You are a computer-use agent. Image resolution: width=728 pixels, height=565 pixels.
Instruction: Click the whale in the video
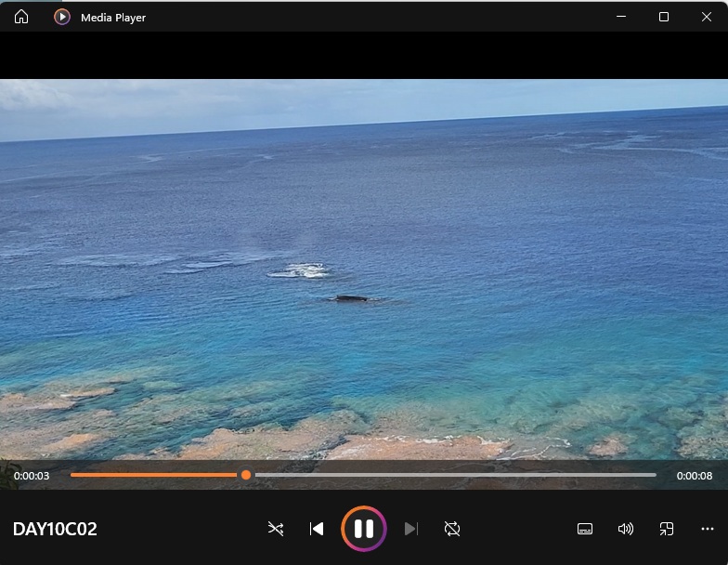(352, 298)
